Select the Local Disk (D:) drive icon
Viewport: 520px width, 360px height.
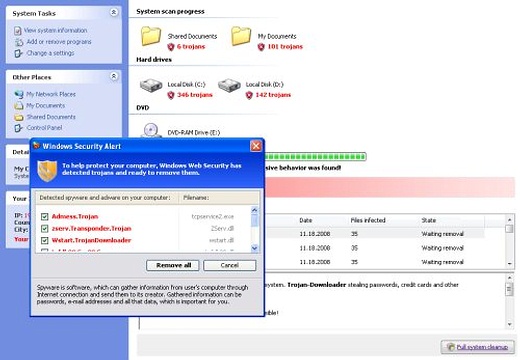click(x=229, y=85)
